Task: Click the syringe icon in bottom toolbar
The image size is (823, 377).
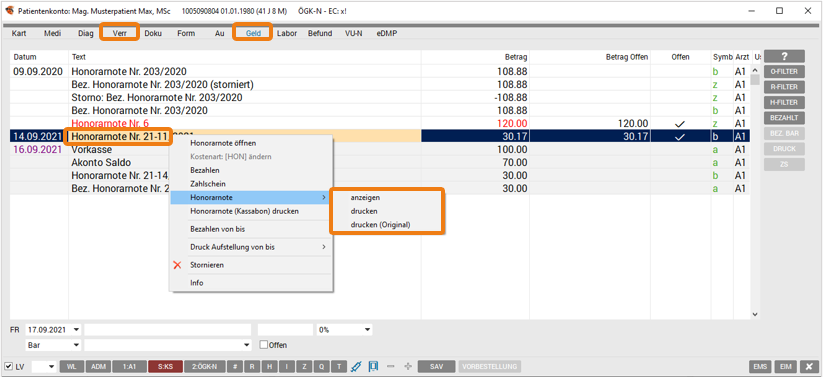Action: coord(356,366)
